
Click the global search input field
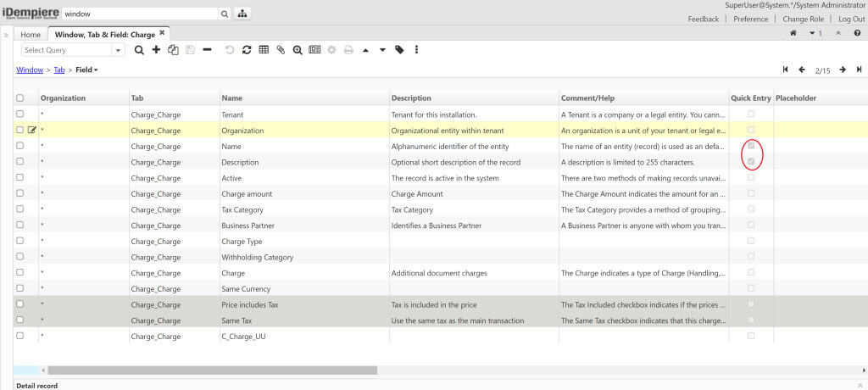[x=140, y=14]
